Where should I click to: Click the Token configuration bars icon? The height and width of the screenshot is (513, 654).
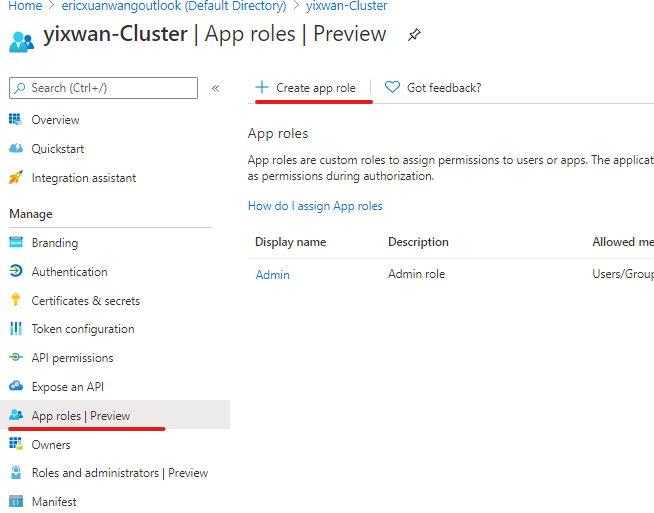click(x=16, y=329)
